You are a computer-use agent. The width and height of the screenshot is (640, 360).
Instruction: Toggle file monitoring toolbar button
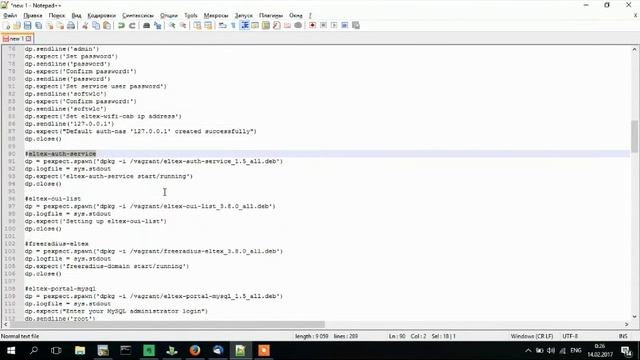point(298,25)
